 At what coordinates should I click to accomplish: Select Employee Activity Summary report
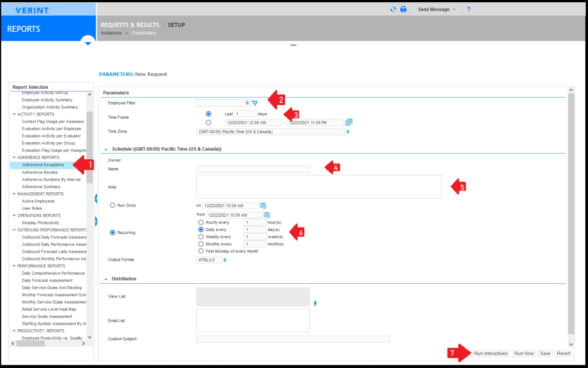point(47,100)
